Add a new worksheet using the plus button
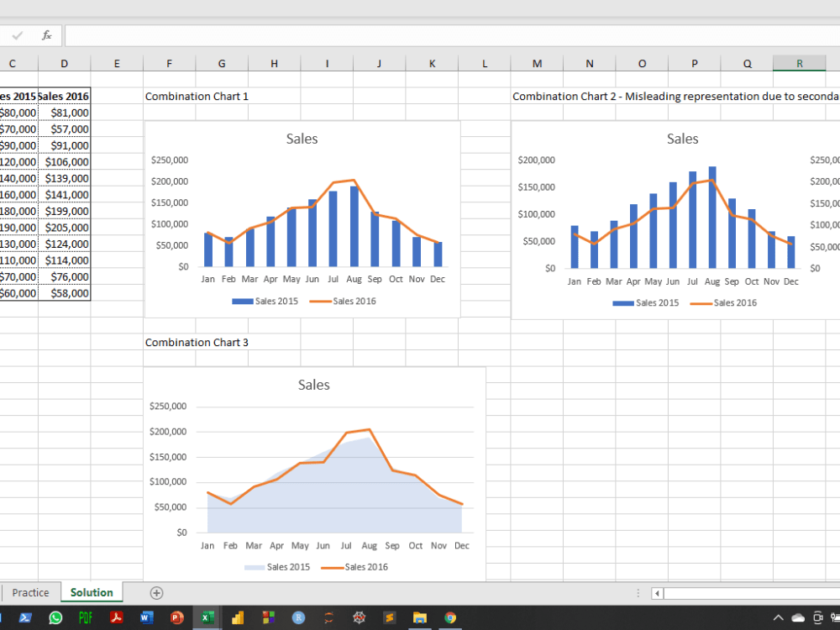840x630 pixels. tap(156, 593)
